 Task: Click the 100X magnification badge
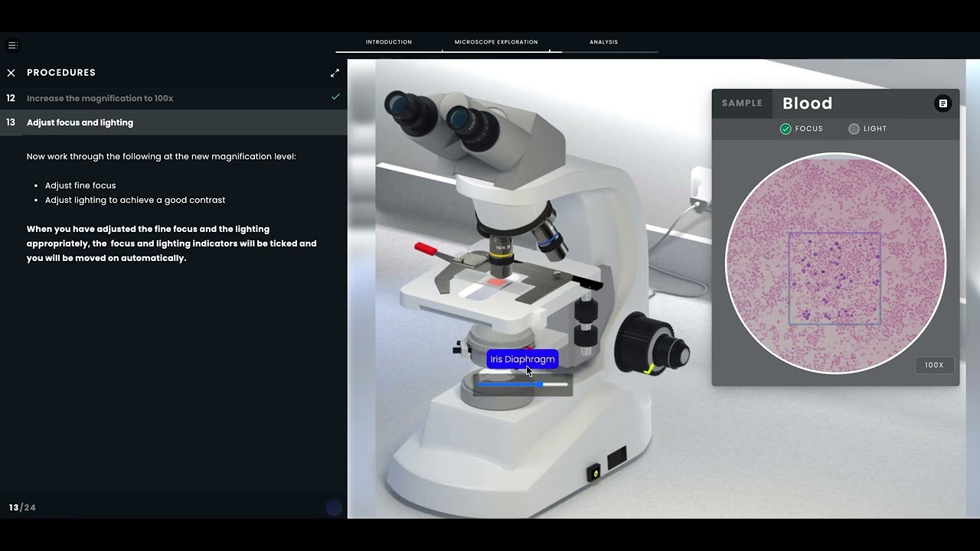934,365
